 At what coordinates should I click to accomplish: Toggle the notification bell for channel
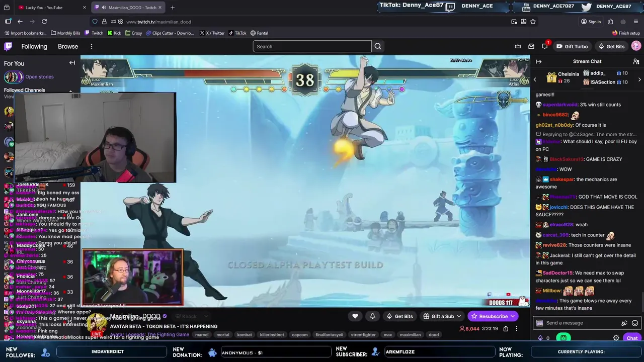tap(372, 316)
